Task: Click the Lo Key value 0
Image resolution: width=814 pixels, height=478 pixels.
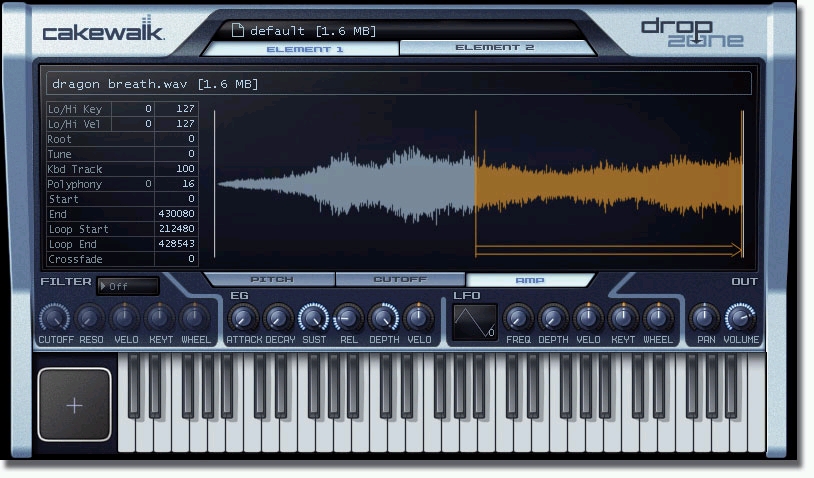Action: 133,109
